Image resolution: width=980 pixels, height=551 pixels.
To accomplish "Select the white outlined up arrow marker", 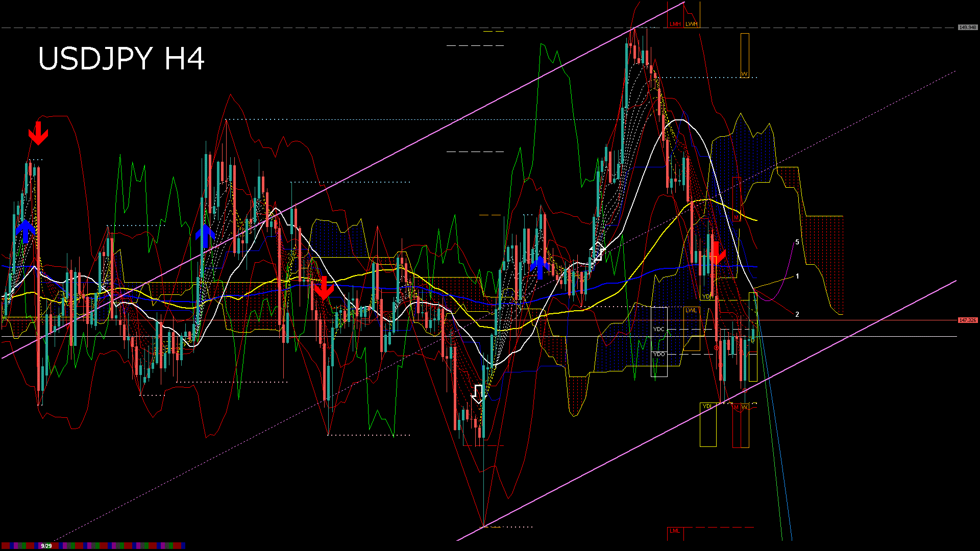I will [x=597, y=252].
